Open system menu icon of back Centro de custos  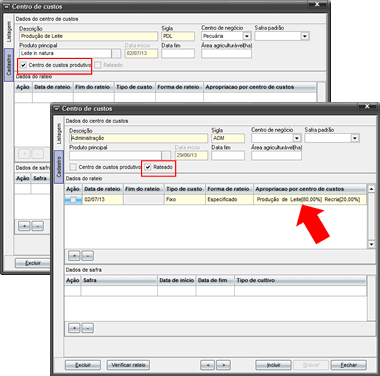[6, 7]
